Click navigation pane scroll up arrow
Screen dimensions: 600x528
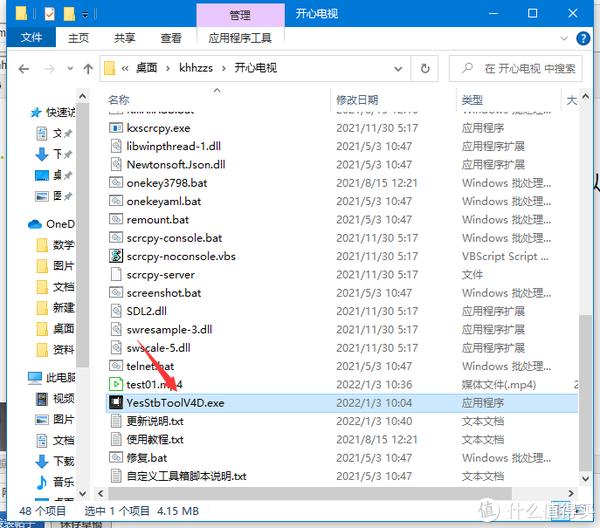83,96
